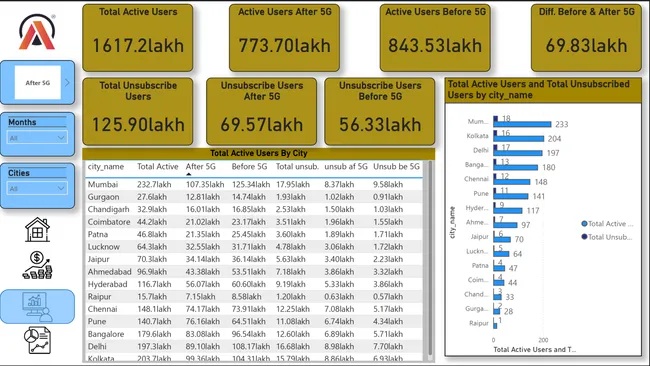The image size is (650, 366).
Task: Click the 0.63lakh value in Raipur row
Action: [339, 297]
